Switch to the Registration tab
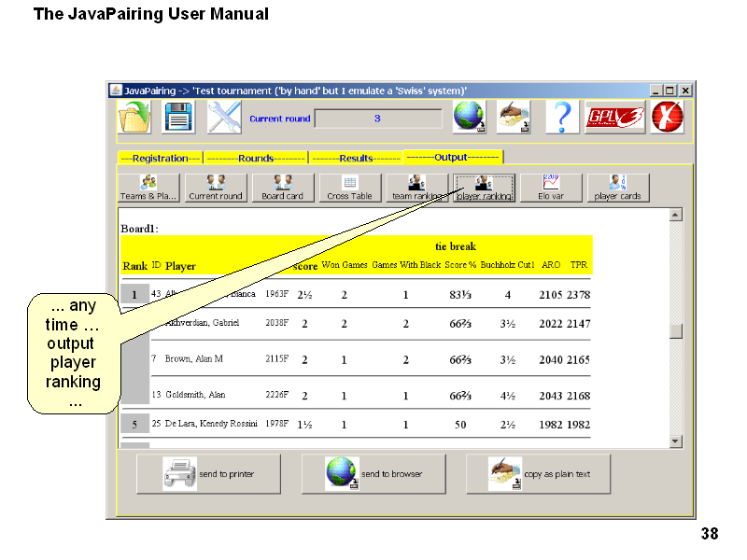The image size is (747, 560). [x=161, y=159]
